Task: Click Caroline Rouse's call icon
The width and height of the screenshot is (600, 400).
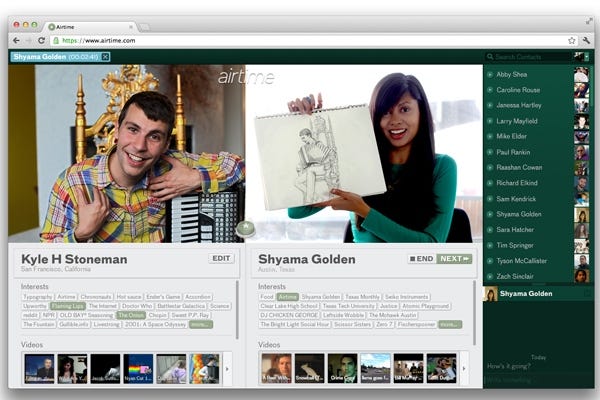Action: 490,90
